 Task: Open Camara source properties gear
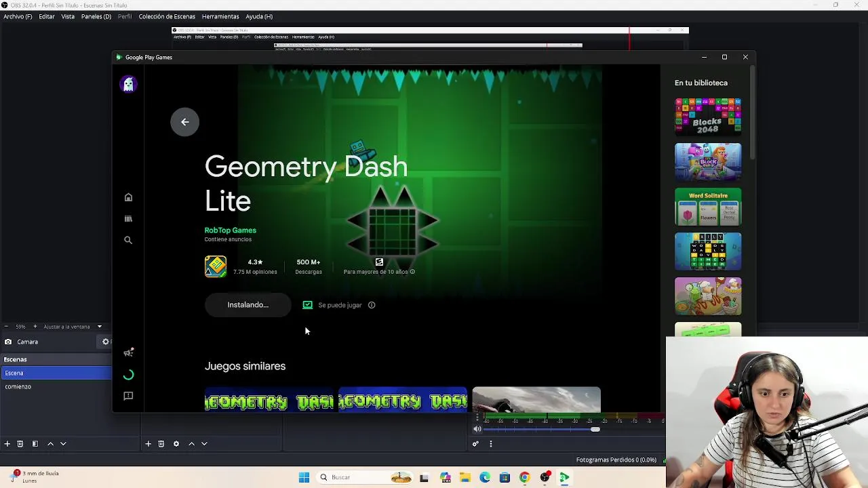(x=106, y=342)
